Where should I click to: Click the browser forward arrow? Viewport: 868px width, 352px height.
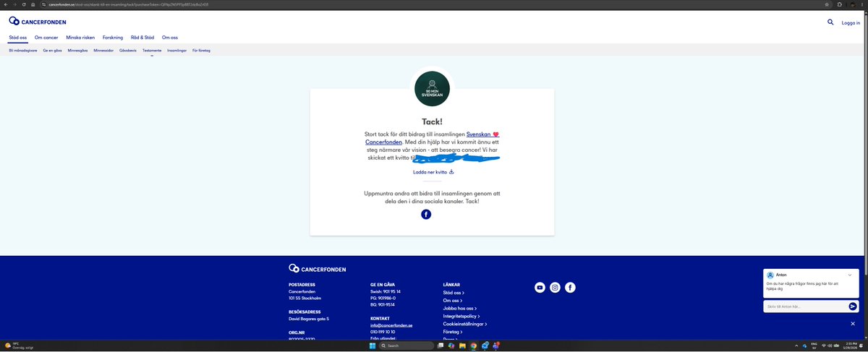tap(14, 4)
